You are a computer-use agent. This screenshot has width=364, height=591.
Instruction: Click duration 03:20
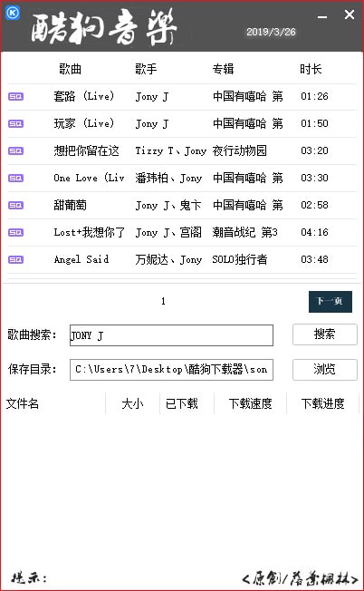click(x=314, y=150)
